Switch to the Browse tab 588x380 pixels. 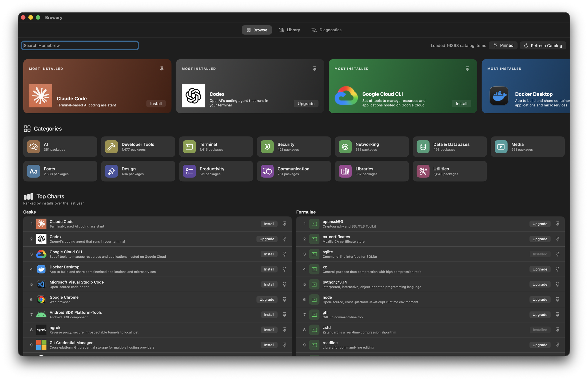click(x=257, y=30)
